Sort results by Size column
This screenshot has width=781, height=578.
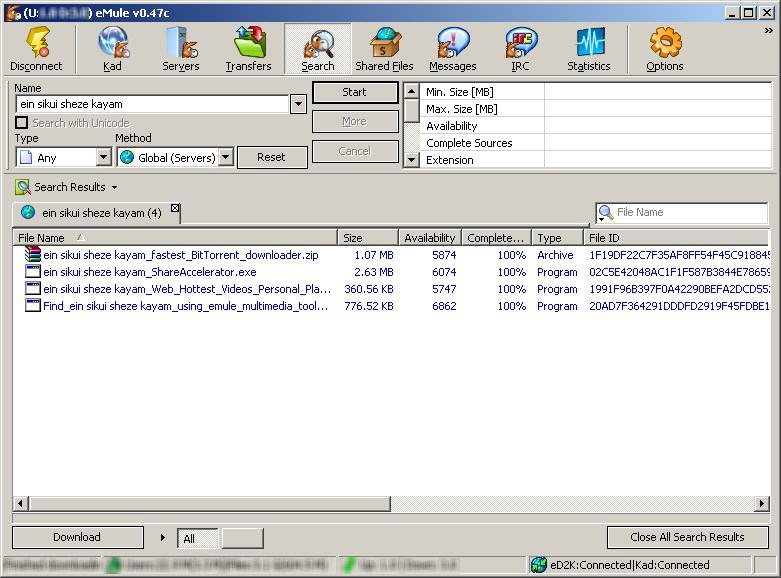pos(368,238)
